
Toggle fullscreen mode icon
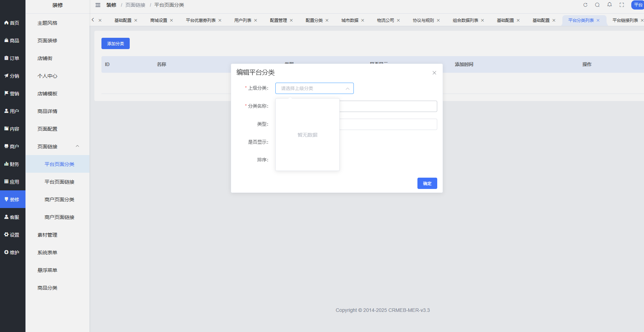tap(622, 5)
